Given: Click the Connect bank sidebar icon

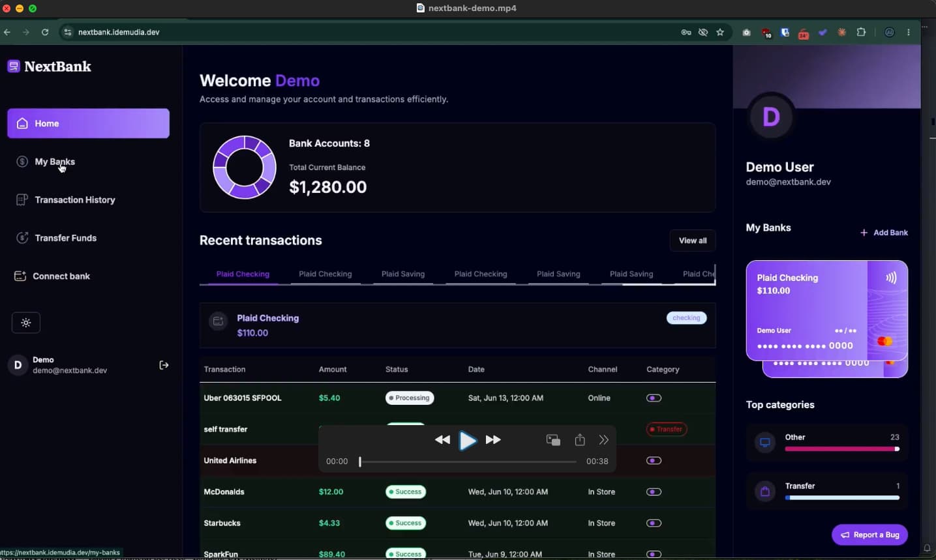Looking at the screenshot, I should [x=20, y=276].
